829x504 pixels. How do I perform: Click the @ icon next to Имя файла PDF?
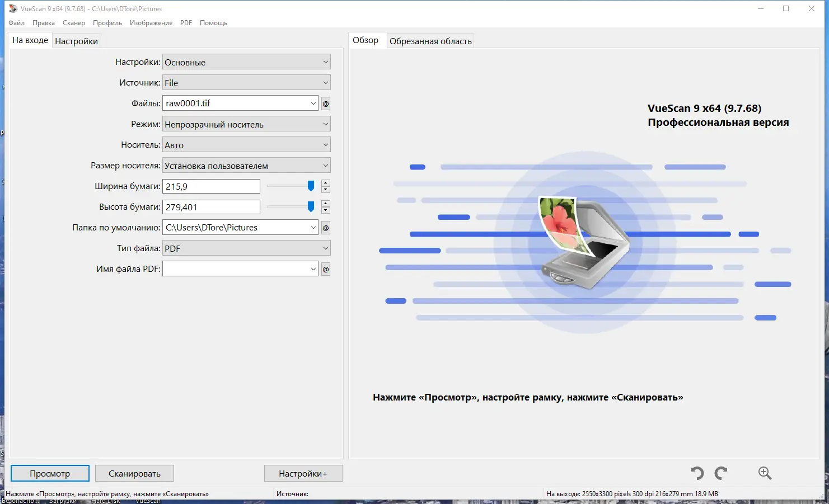point(325,269)
